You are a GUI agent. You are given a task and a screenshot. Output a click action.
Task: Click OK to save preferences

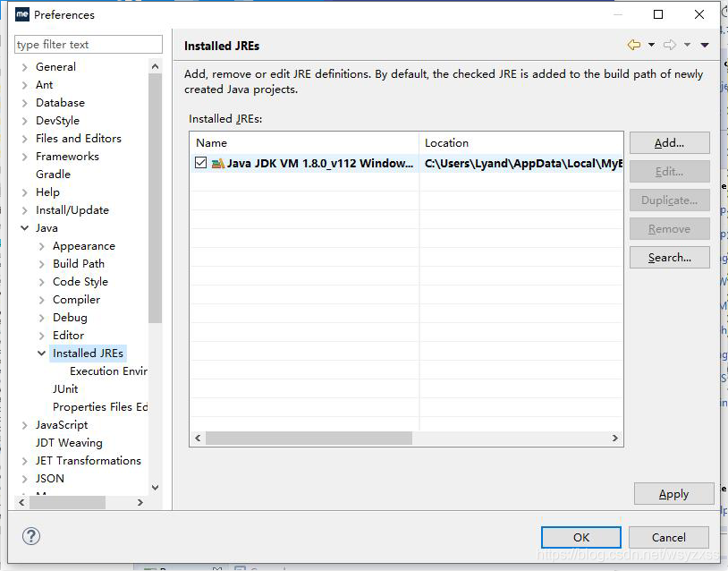click(580, 537)
